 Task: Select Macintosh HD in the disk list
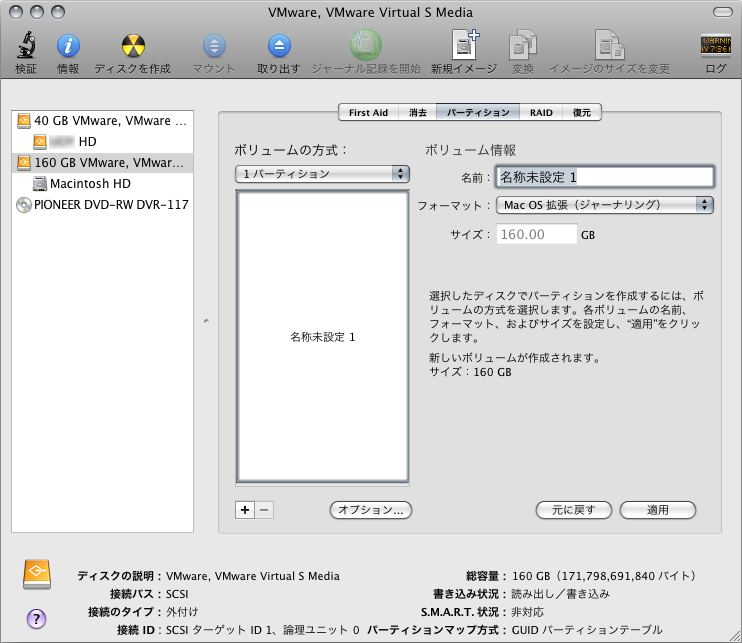pyautogui.click(x=90, y=184)
